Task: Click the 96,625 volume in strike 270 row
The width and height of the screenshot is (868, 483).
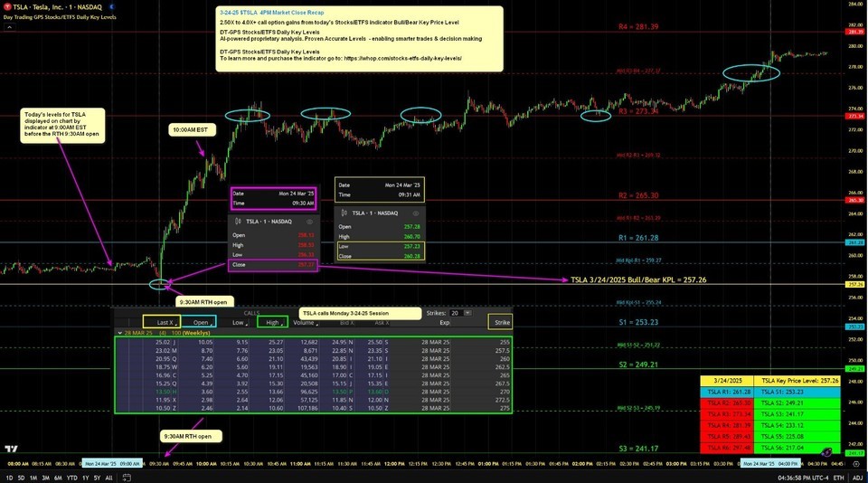Action: coord(308,392)
